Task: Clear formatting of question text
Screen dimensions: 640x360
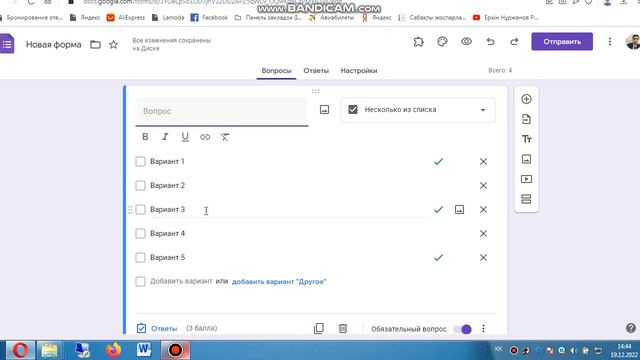Action: tap(225, 137)
